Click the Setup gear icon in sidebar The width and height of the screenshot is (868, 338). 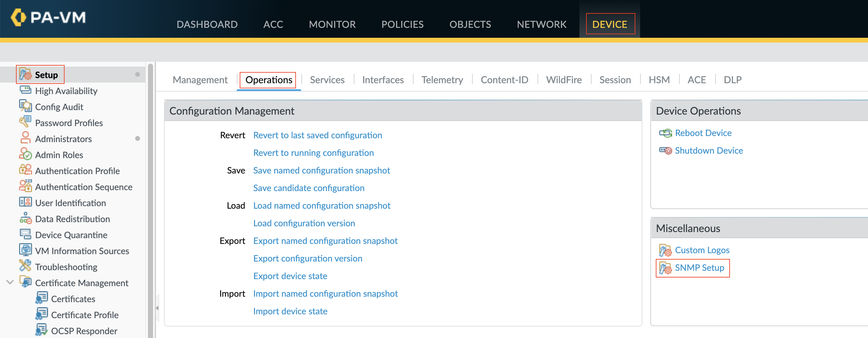[25, 75]
